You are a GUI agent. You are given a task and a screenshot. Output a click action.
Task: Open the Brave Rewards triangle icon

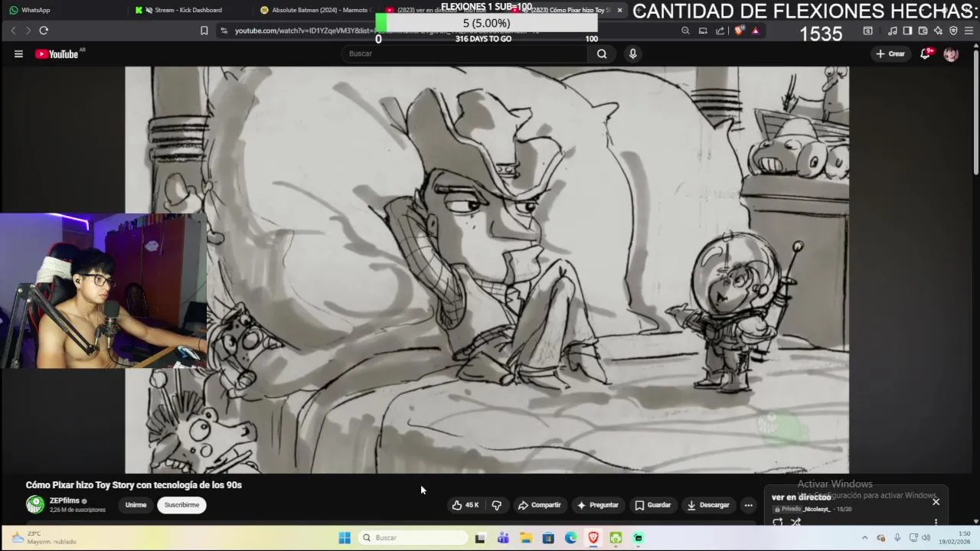pos(756,31)
